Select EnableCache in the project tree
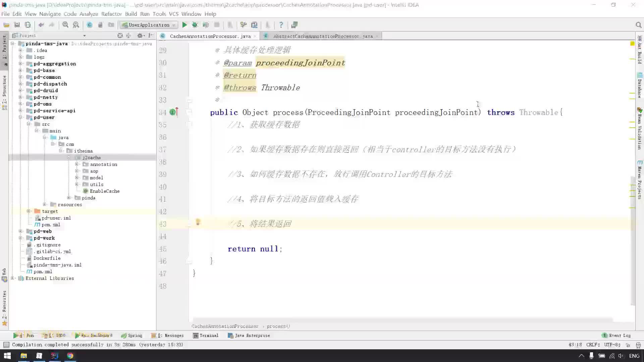This screenshot has height=362, width=644. point(105,191)
